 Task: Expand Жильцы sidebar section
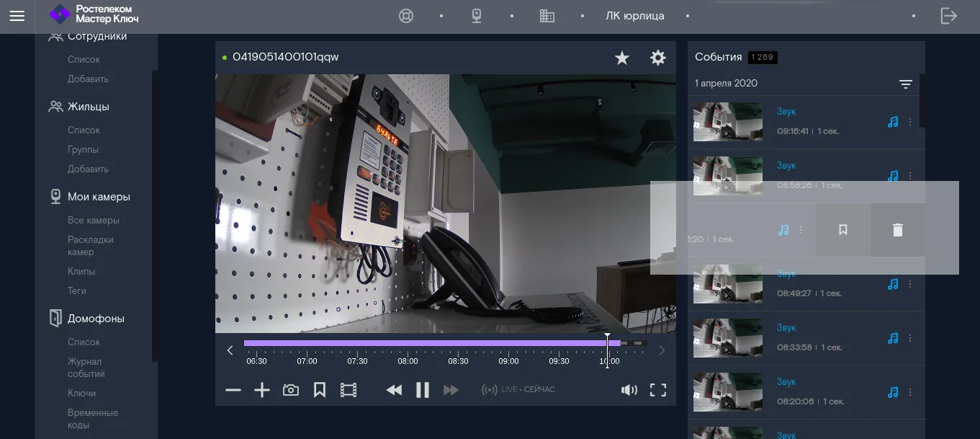tap(79, 107)
